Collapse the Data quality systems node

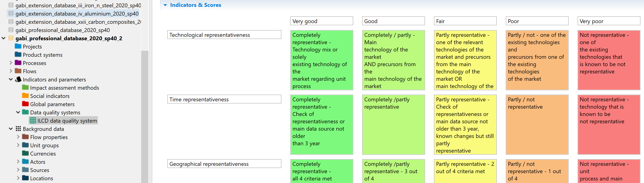(x=18, y=112)
